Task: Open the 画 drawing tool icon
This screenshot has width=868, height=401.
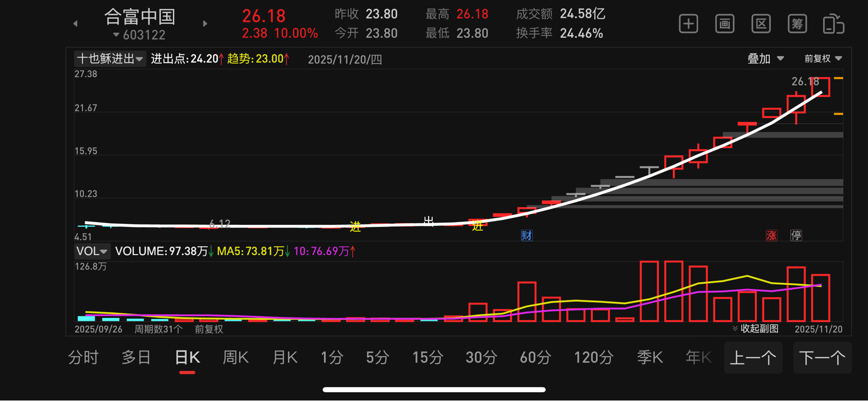Action: pyautogui.click(x=725, y=24)
